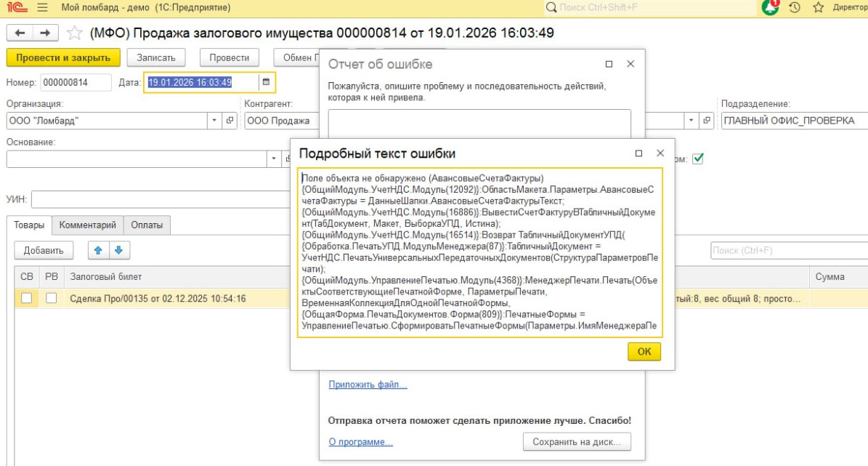Screen dimensions: 868x466
Task: Click the Провести button
Action: (230, 57)
